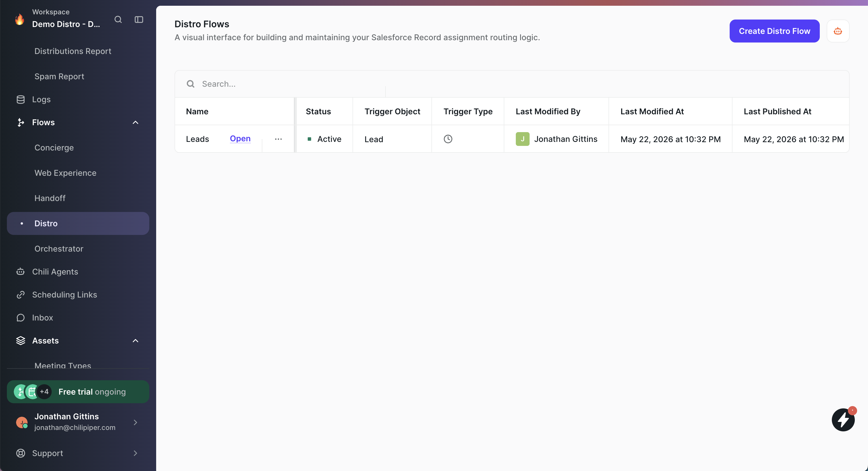Select Distro in sidebar

(78, 223)
